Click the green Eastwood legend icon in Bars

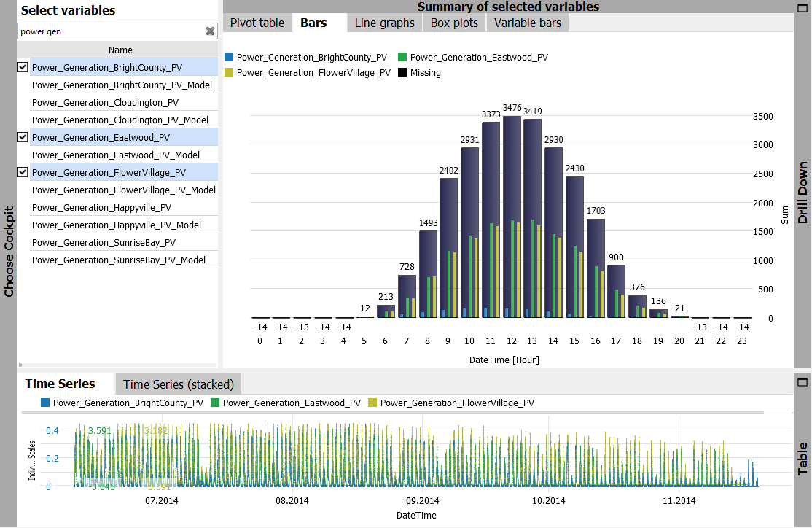tap(403, 57)
